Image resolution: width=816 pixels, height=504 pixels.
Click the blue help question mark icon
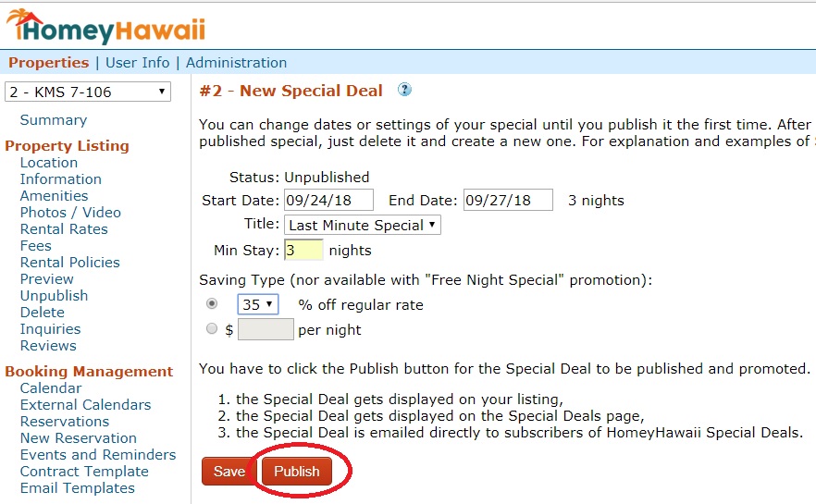404,90
